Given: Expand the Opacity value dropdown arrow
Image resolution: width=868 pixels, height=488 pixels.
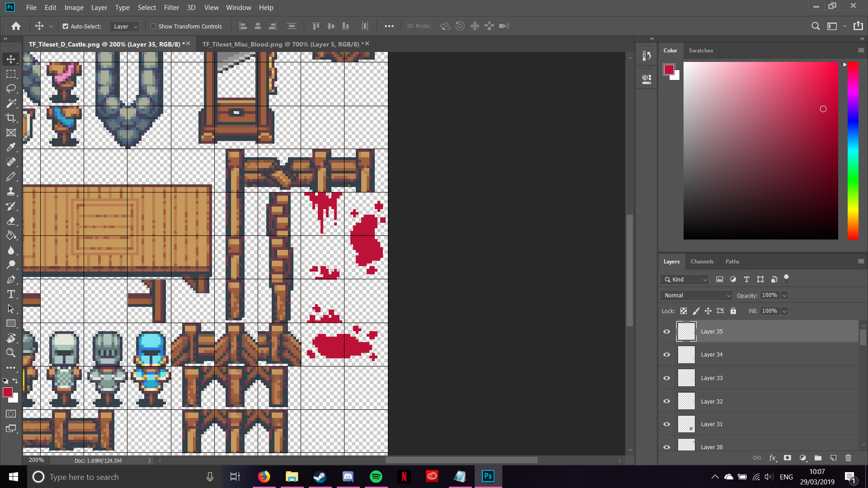Looking at the screenshot, I should (x=784, y=296).
